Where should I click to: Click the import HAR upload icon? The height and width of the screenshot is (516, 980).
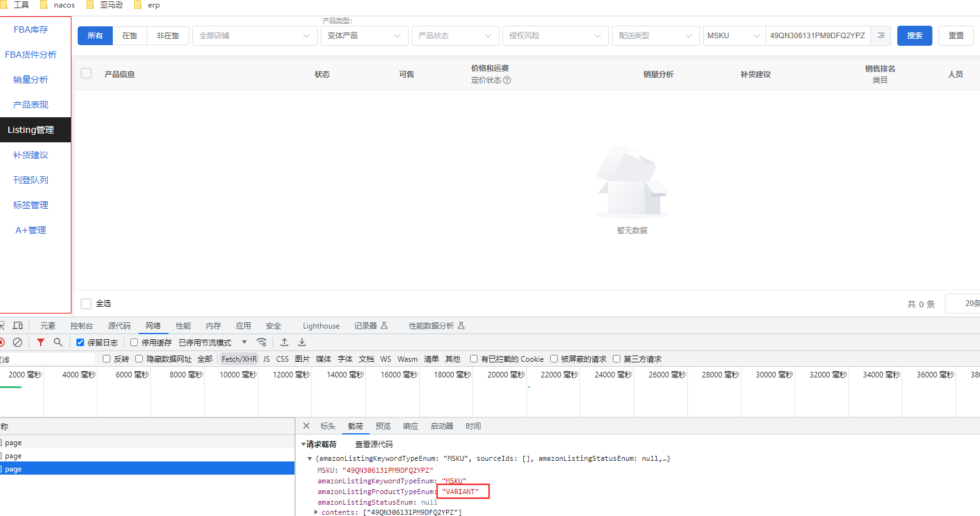[x=284, y=342]
